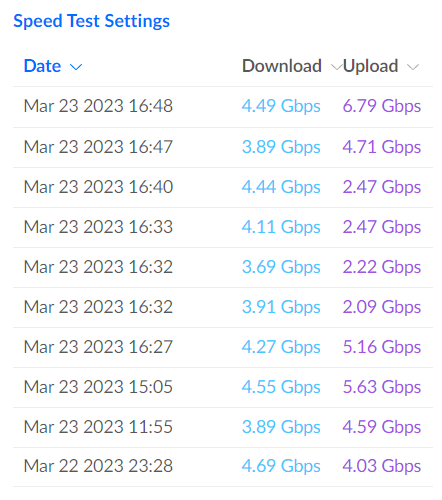Screen dimensions: 442x500
Task: Select the Mar 23 2023 11:55 entry
Action: [223, 427]
